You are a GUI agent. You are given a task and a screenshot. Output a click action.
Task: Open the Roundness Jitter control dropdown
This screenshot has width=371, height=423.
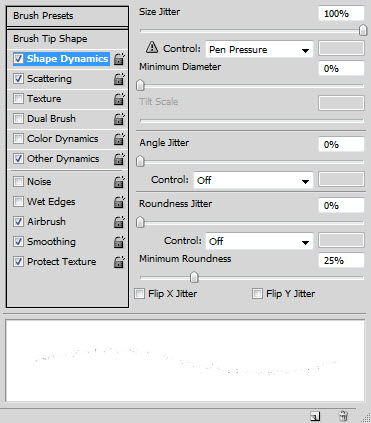tap(259, 241)
